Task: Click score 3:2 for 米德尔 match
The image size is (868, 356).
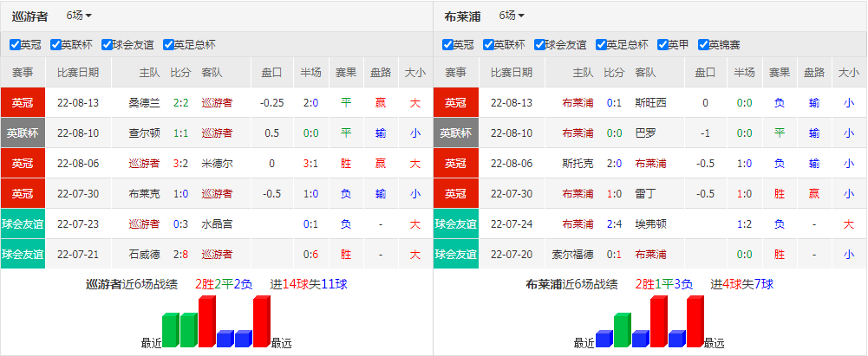Action: pos(181,164)
